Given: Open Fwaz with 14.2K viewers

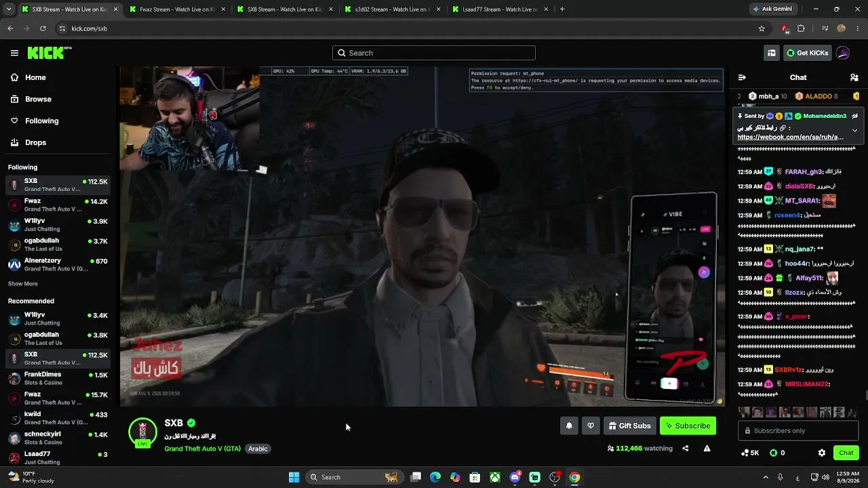Looking at the screenshot, I should click(x=58, y=205).
